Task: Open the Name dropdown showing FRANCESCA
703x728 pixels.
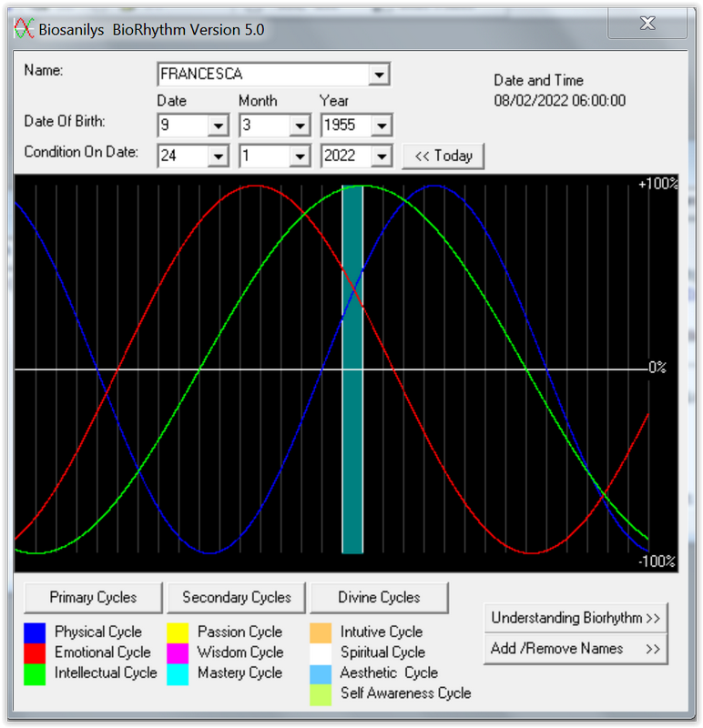Action: pos(379,75)
